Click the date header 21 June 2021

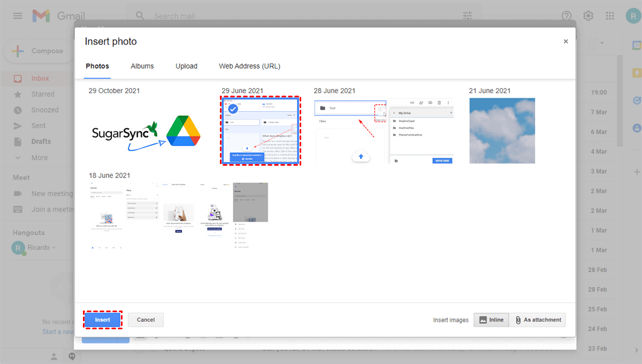point(489,91)
